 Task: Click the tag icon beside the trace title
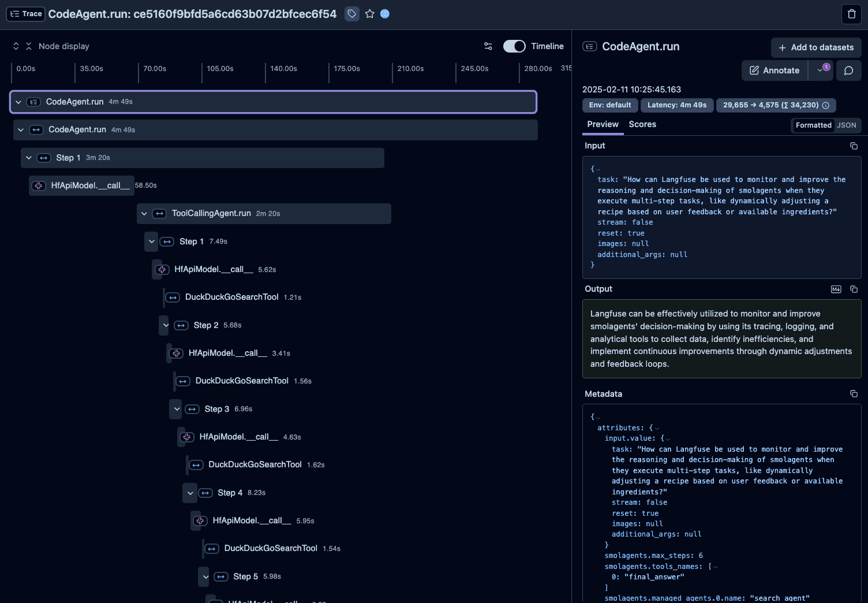pyautogui.click(x=351, y=14)
